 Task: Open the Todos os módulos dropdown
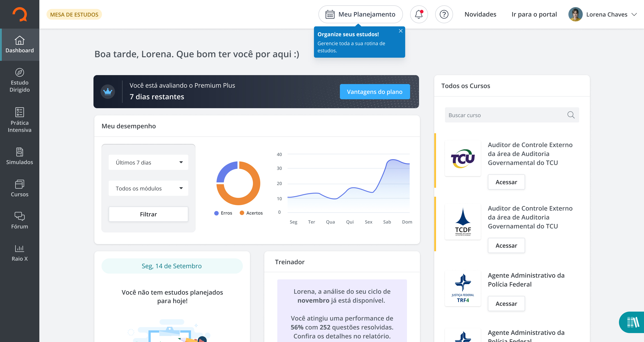click(x=148, y=188)
